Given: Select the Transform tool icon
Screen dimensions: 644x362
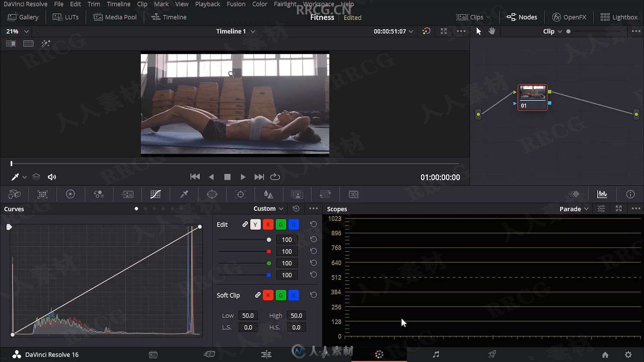Looking at the screenshot, I should tap(325, 194).
